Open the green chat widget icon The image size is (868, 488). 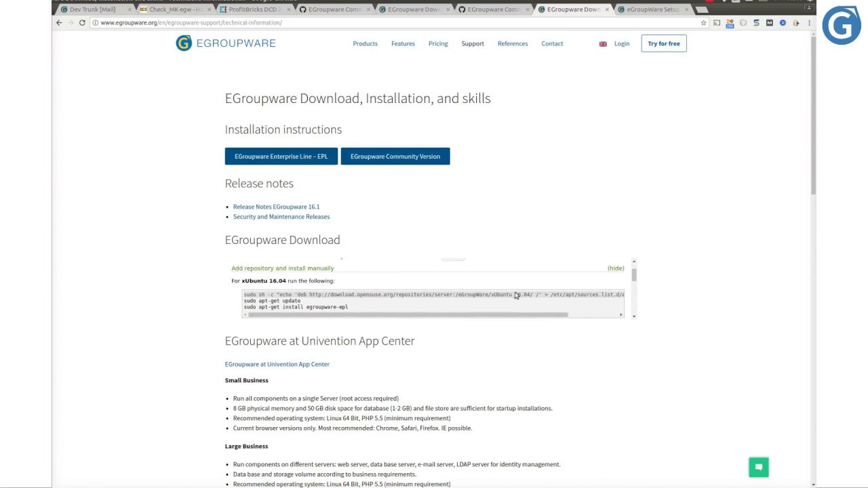click(x=759, y=467)
